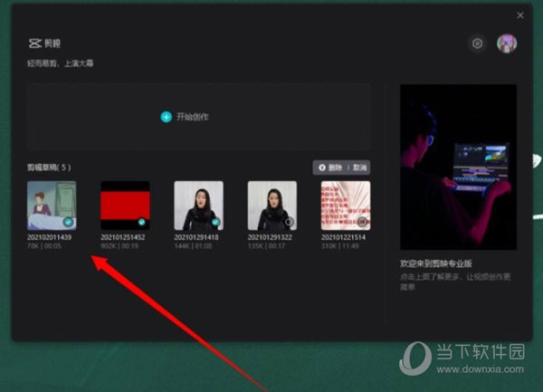
Task: Close the 剪映 start window
Action: click(520, 15)
